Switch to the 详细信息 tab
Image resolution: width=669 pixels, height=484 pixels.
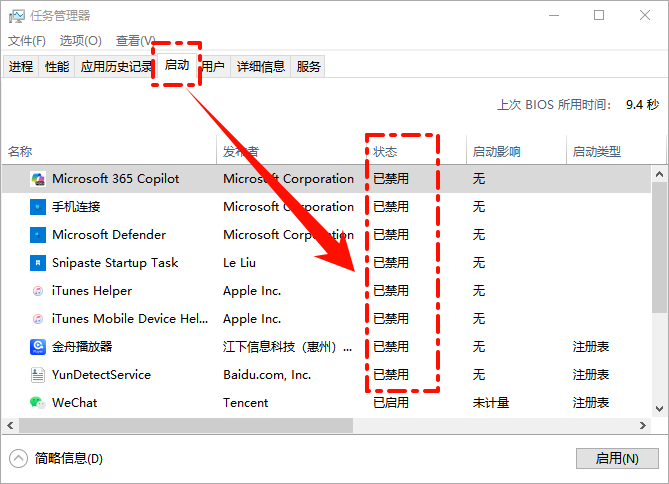[260, 67]
